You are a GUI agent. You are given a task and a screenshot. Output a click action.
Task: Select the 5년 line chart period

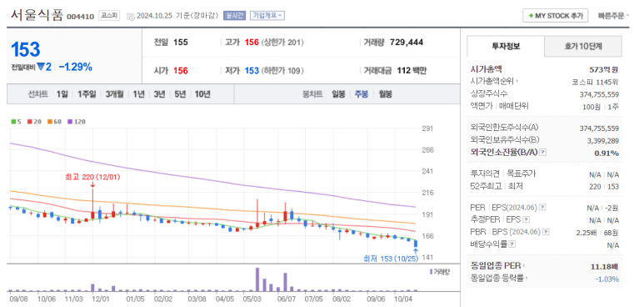180,94
